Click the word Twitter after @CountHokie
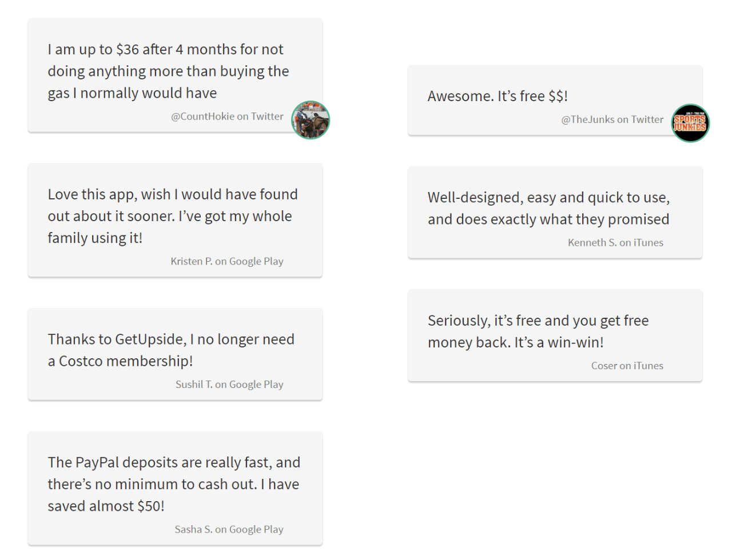Image resolution: width=732 pixels, height=560 pixels. (267, 117)
